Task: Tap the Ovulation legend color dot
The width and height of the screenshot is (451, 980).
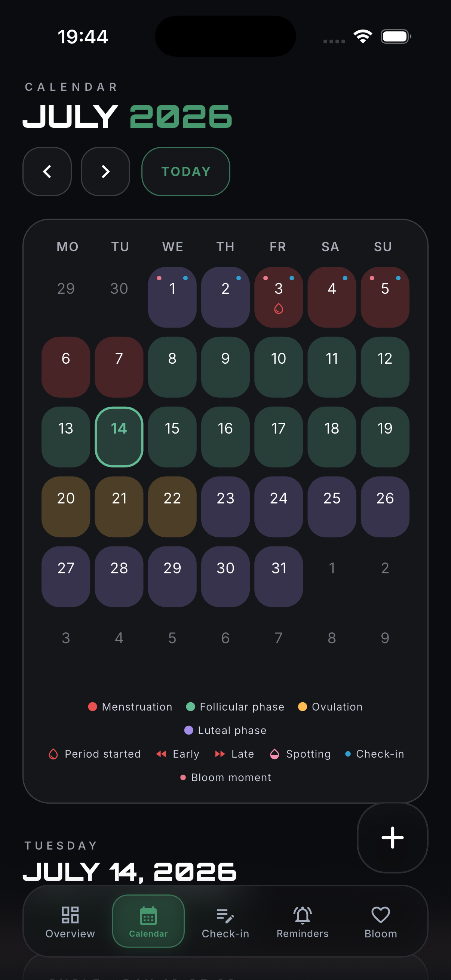Action: (x=303, y=707)
